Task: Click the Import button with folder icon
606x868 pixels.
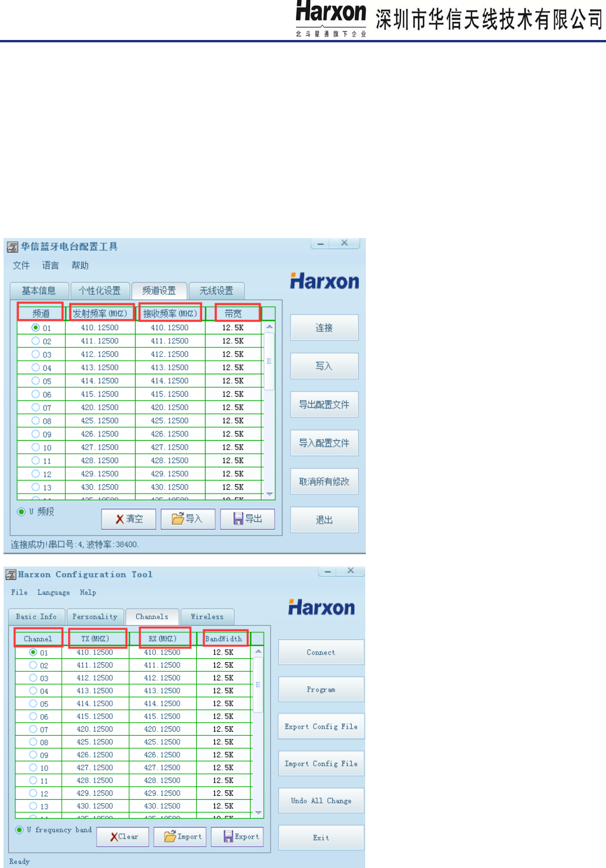Action: coord(180,837)
